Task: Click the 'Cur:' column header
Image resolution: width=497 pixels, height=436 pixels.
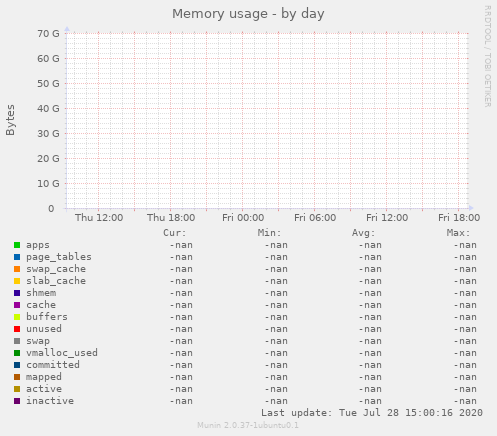Action: click(x=175, y=233)
